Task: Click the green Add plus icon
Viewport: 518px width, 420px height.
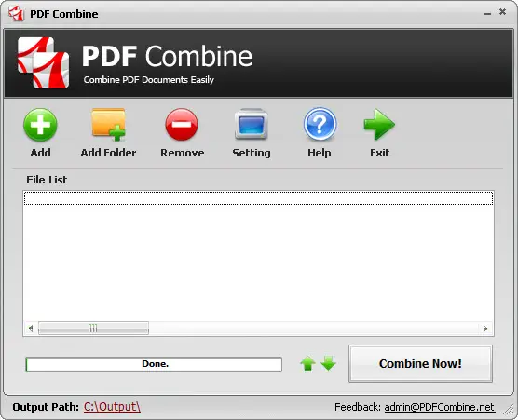Action: [40, 125]
